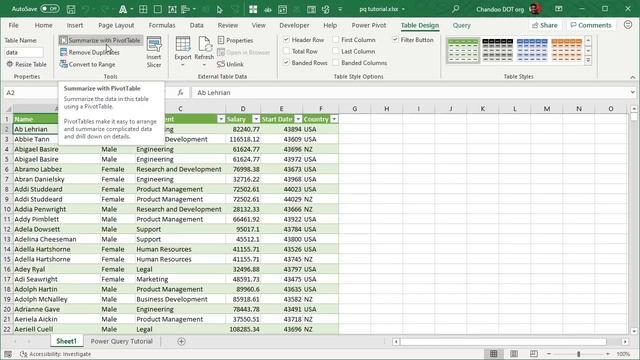640x360 pixels.
Task: Click the Table Name input field
Action: click(x=24, y=52)
